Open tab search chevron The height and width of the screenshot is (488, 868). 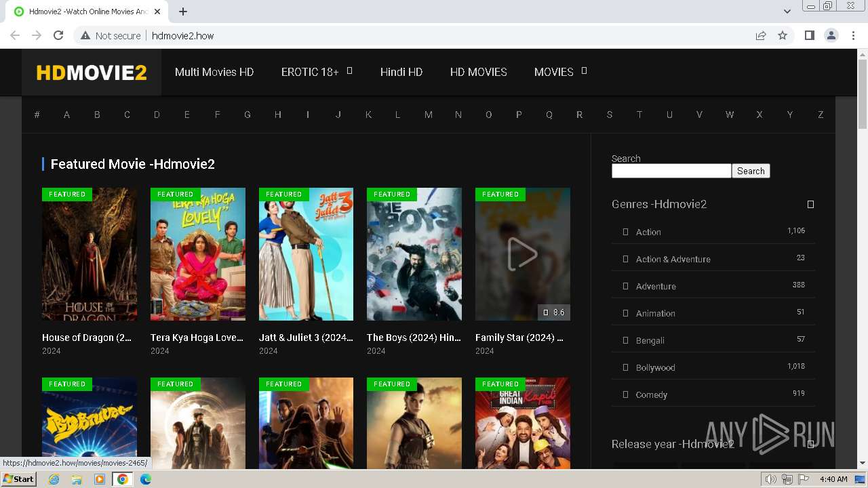click(x=787, y=12)
